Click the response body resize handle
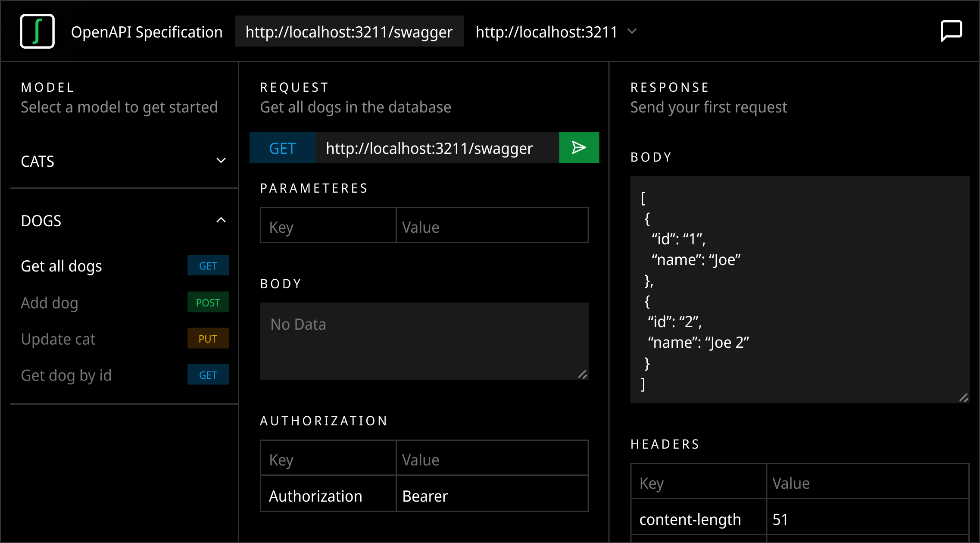The height and width of the screenshot is (543, 980). click(964, 397)
